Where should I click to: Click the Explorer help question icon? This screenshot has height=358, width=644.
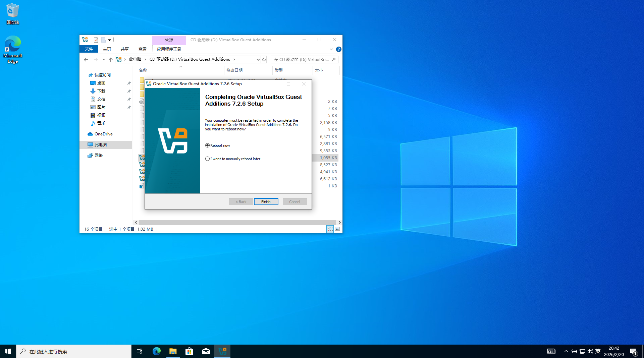[x=339, y=49]
